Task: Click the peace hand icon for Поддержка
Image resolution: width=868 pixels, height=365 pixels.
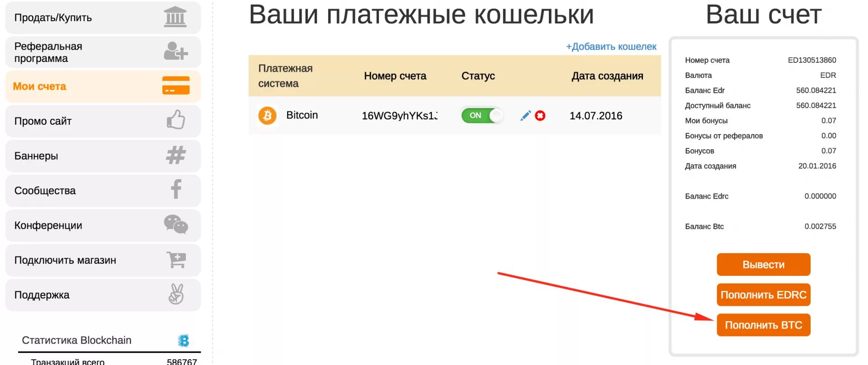Action: (x=176, y=294)
